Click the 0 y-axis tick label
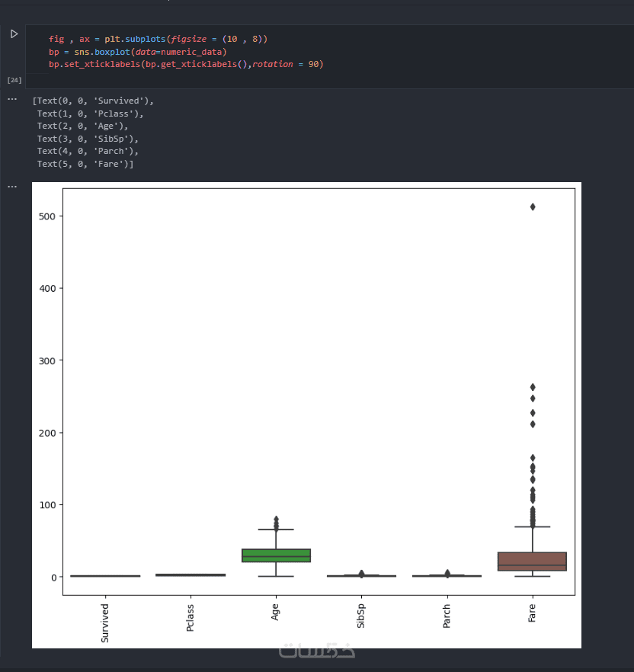Image resolution: width=634 pixels, height=672 pixels. coord(53,578)
